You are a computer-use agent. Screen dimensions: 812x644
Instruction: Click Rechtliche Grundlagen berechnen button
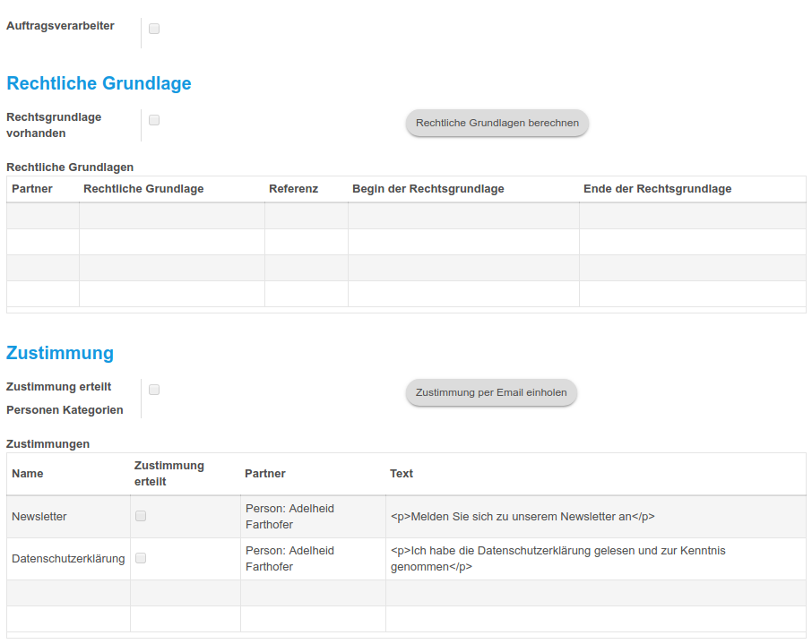[497, 124]
